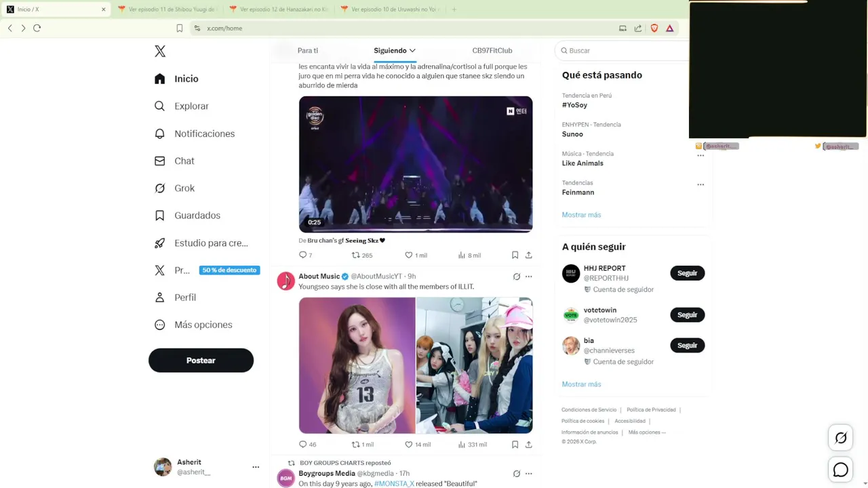The width and height of the screenshot is (868, 488).
Task: Expand Siguiendo tab dropdown chevron
Action: [x=412, y=51]
